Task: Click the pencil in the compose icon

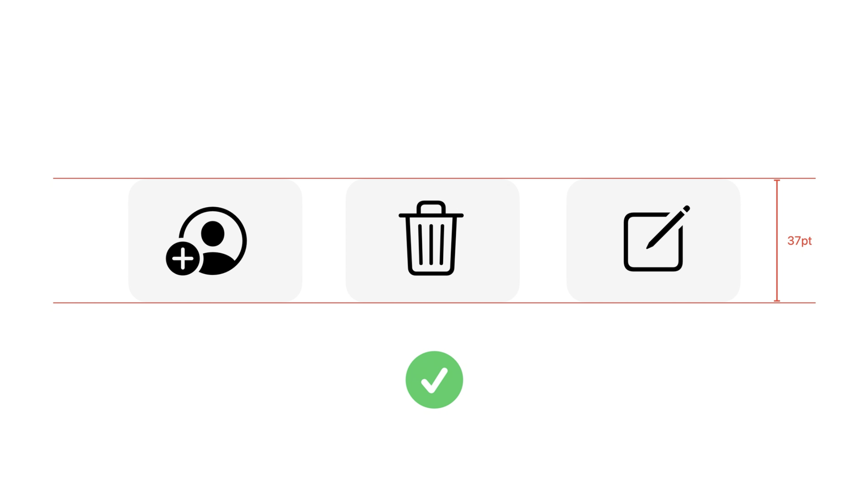Action: 668,227
